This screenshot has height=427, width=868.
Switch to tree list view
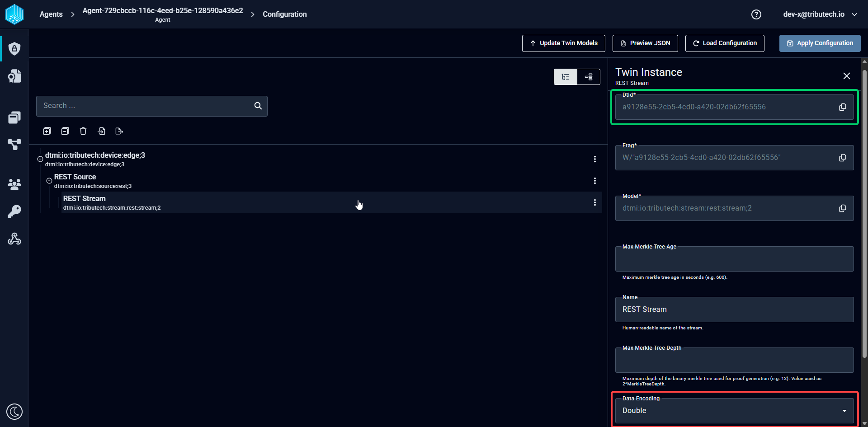[566, 77]
